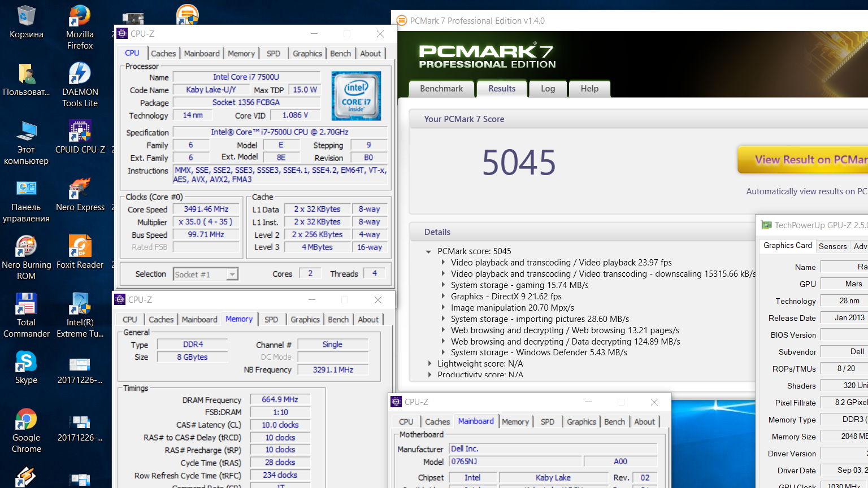This screenshot has height=488, width=868.
Task: Open Mainboard tab in top CPU-Z window
Action: (x=202, y=54)
